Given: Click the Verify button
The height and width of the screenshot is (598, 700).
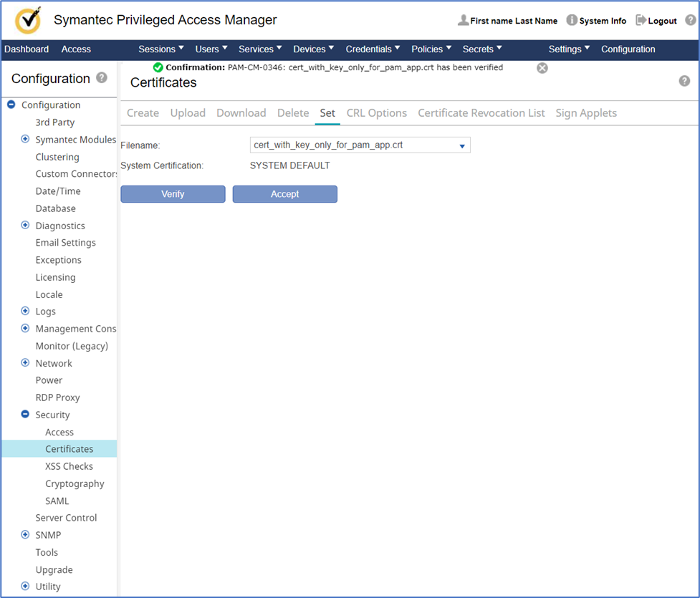Looking at the screenshot, I should coord(173,194).
